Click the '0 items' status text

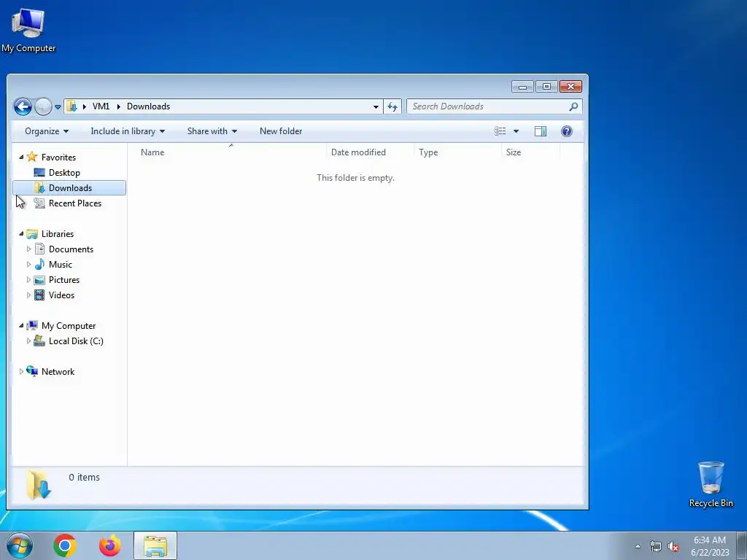(85, 477)
